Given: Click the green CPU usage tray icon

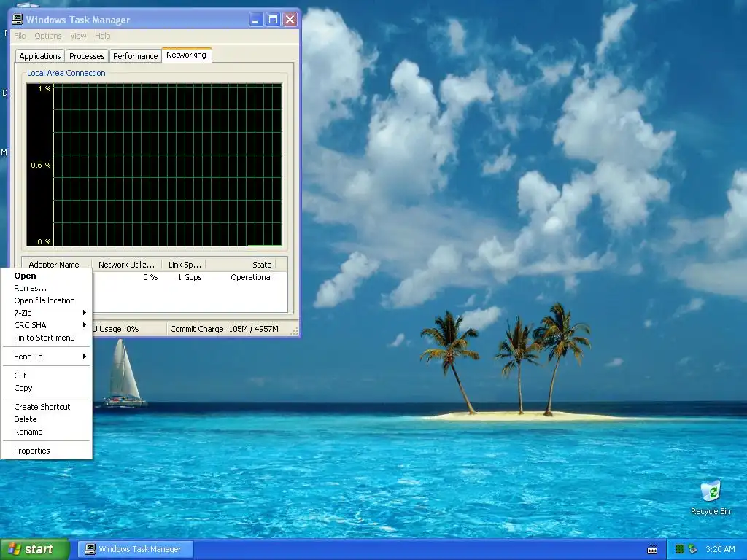Looking at the screenshot, I should (680, 549).
